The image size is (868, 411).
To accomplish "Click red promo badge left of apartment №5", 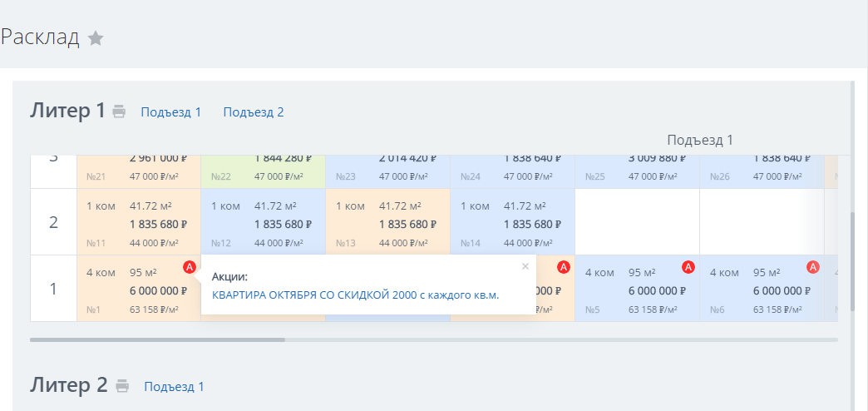I will (564, 268).
